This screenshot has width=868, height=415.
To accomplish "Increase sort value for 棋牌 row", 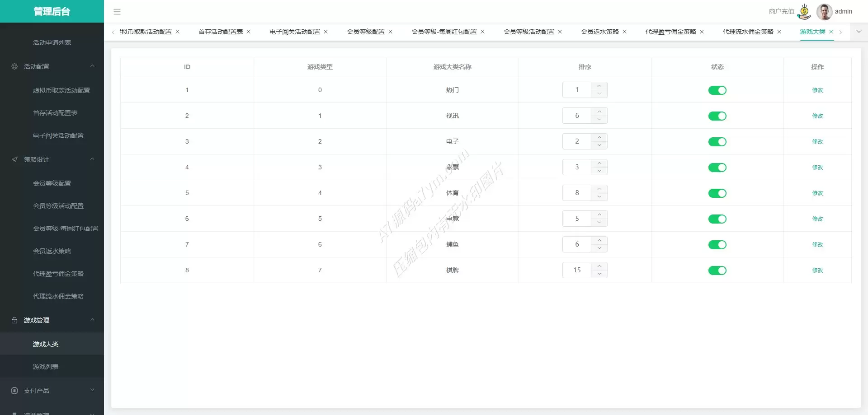I will tap(599, 266).
